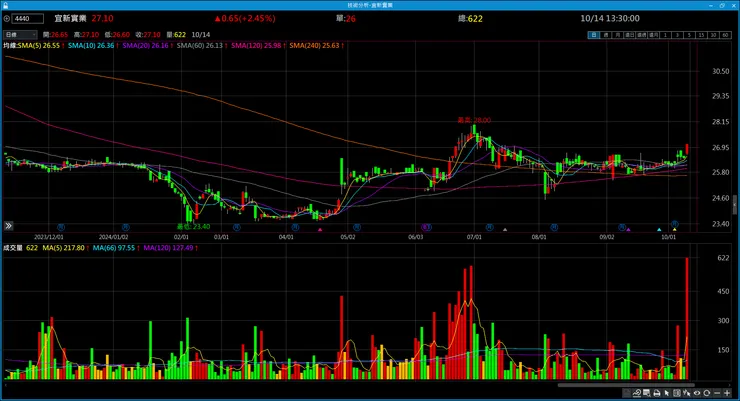Screen dimensions: 740x401
Task: Switch to the 30-minute chart
Action: [713, 35]
